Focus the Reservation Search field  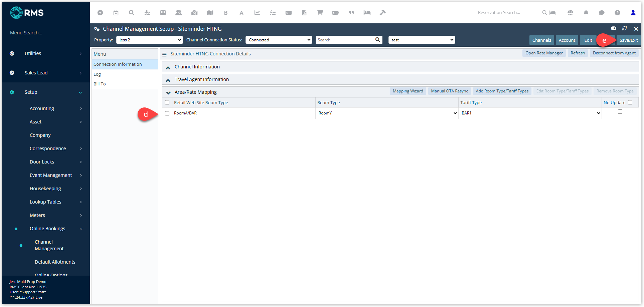tap(509, 13)
